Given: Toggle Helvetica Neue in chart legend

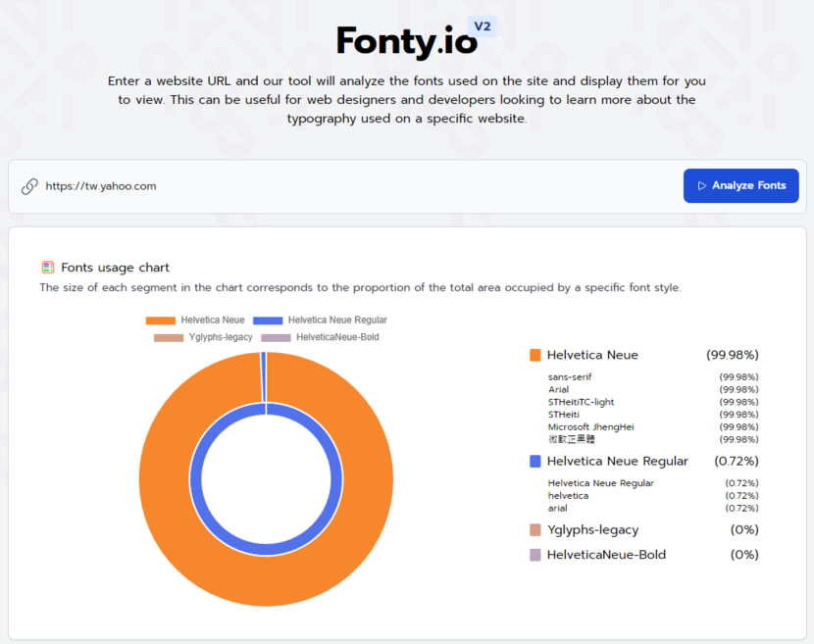Looking at the screenshot, I should [x=195, y=321].
